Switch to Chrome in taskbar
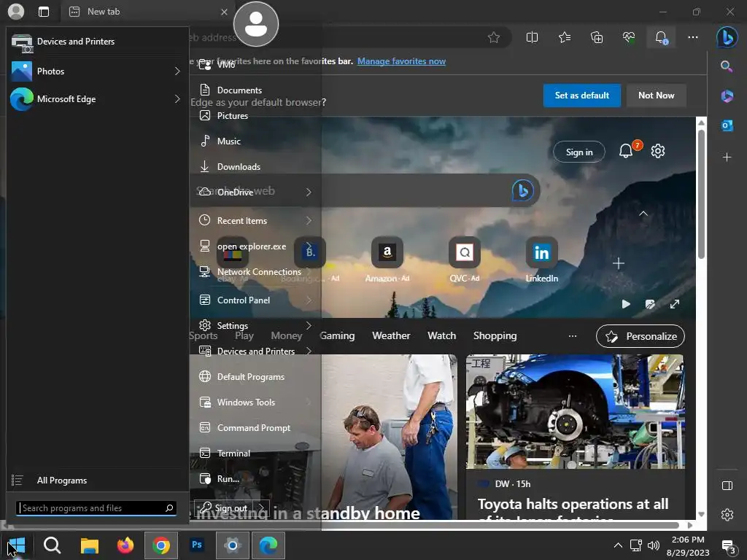Screen dimensions: 747x560 [161, 545]
